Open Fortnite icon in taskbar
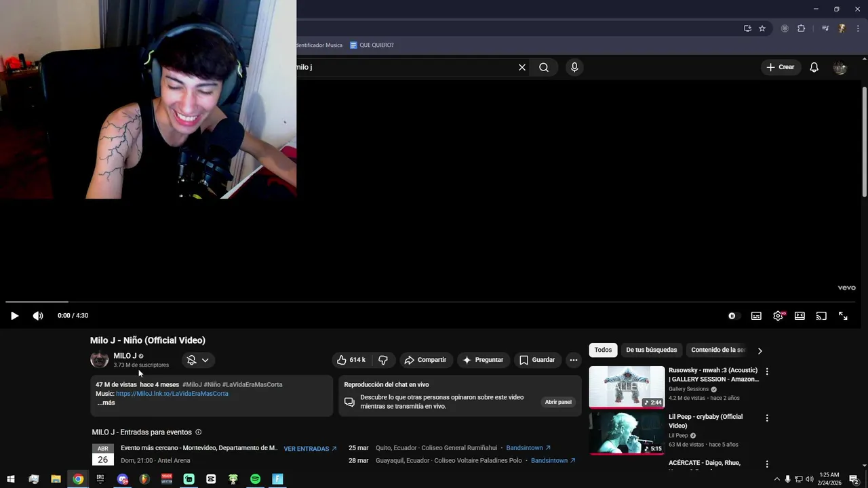The height and width of the screenshot is (488, 868). pyautogui.click(x=277, y=479)
